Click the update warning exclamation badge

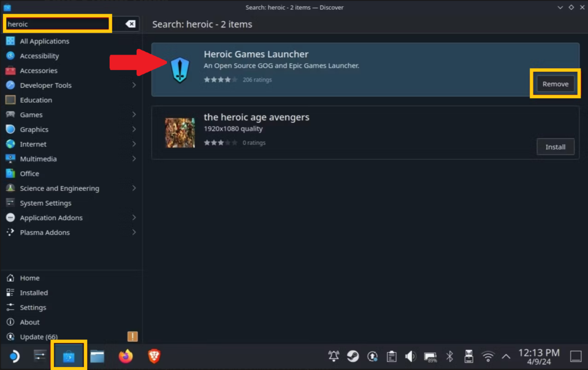tap(133, 337)
